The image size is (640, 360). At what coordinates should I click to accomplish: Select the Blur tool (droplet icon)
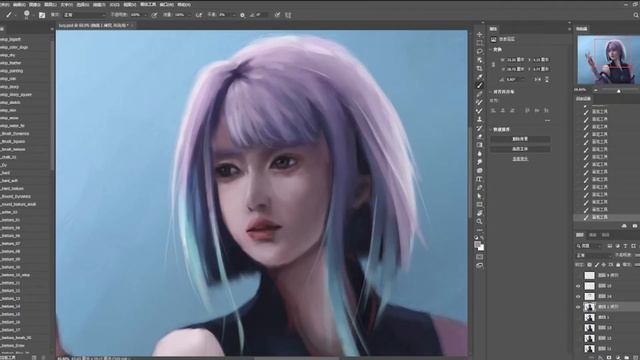480,153
